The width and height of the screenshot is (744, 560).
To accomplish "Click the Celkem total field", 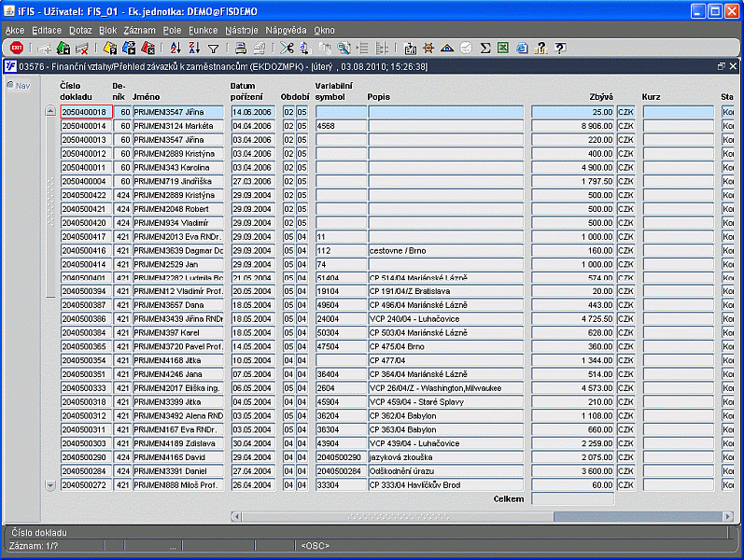I will coord(573,498).
